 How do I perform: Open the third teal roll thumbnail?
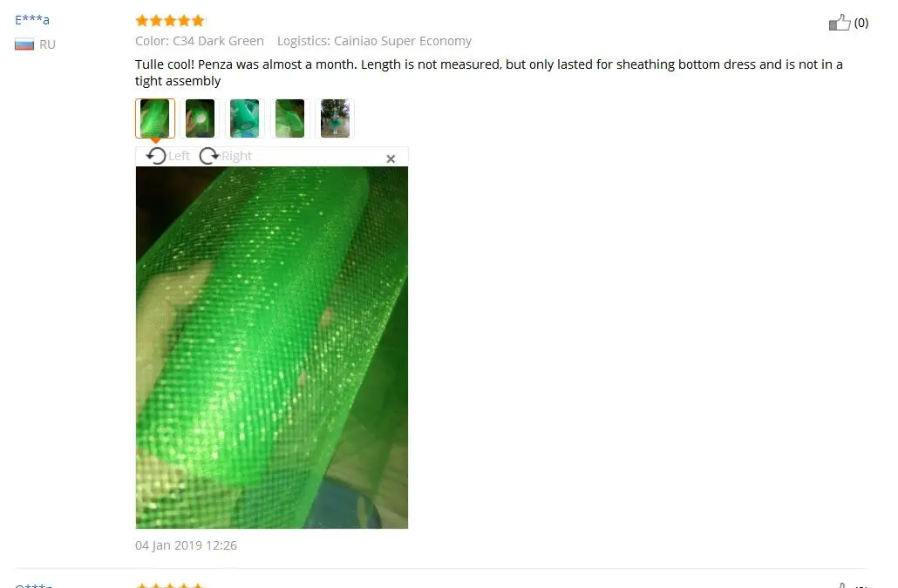click(x=244, y=118)
